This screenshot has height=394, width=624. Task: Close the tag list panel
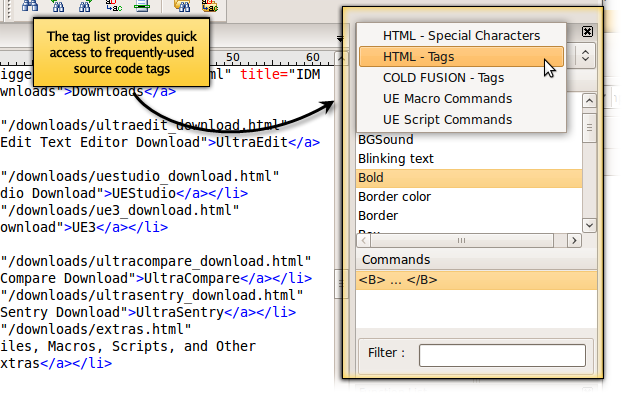pos(587,31)
